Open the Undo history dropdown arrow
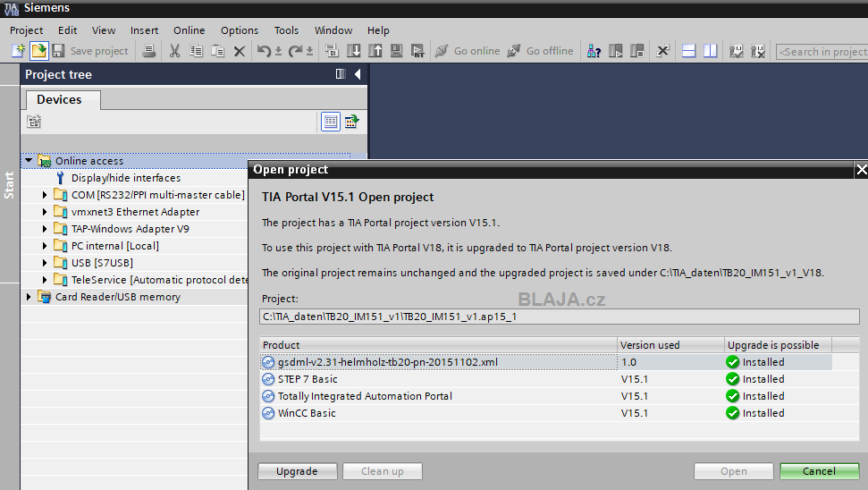Image resolution: width=868 pixels, height=490 pixels. [278, 52]
